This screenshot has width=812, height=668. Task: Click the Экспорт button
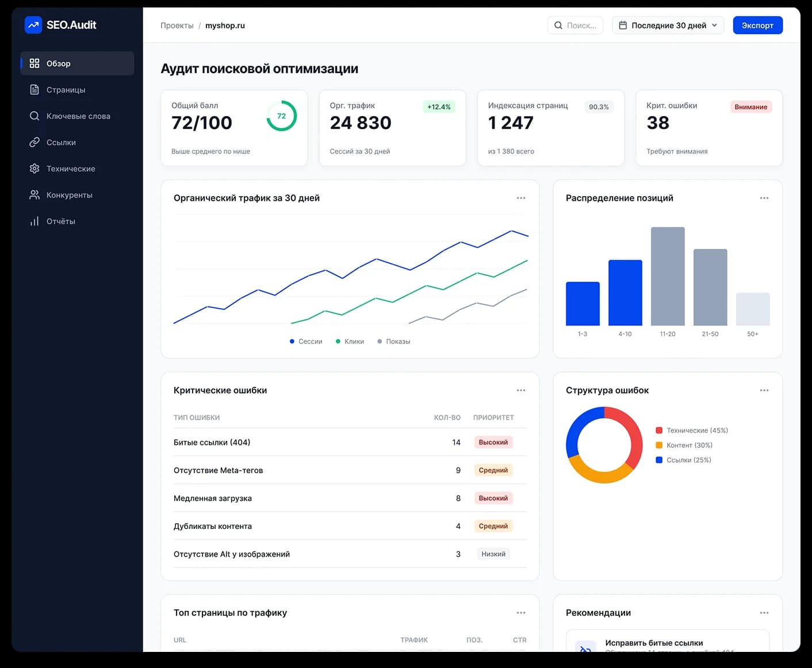[757, 25]
